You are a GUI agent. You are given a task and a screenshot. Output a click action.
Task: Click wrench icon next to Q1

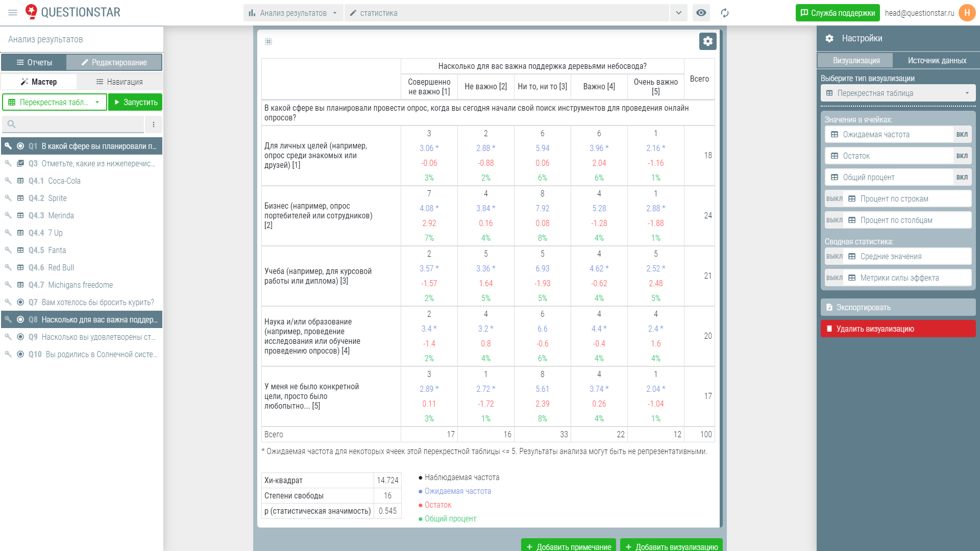click(x=8, y=146)
